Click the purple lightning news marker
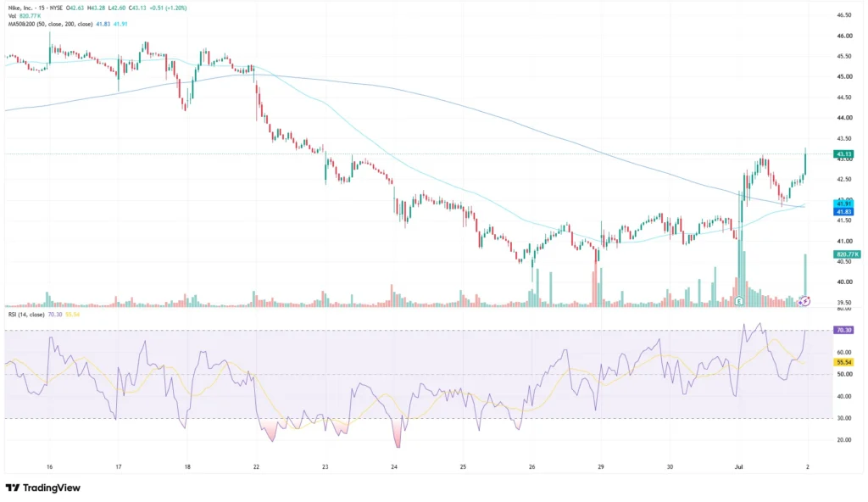The image size is (868, 502). (x=805, y=301)
